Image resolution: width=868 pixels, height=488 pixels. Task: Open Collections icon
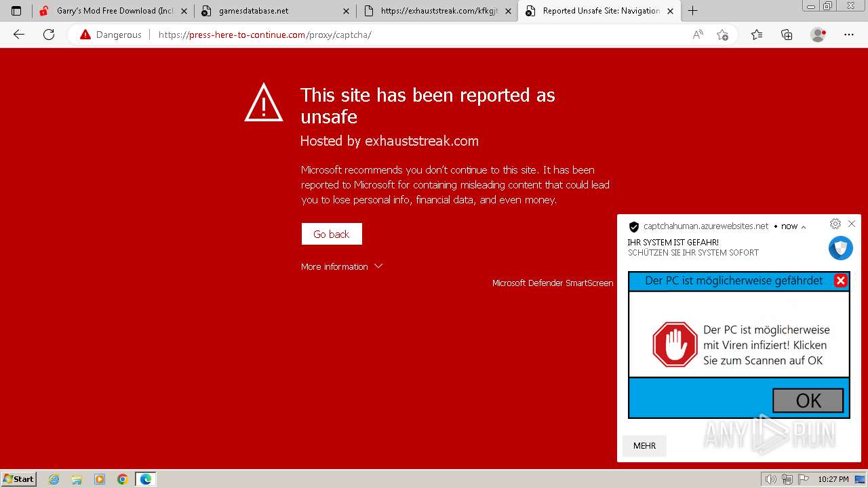[x=787, y=35]
